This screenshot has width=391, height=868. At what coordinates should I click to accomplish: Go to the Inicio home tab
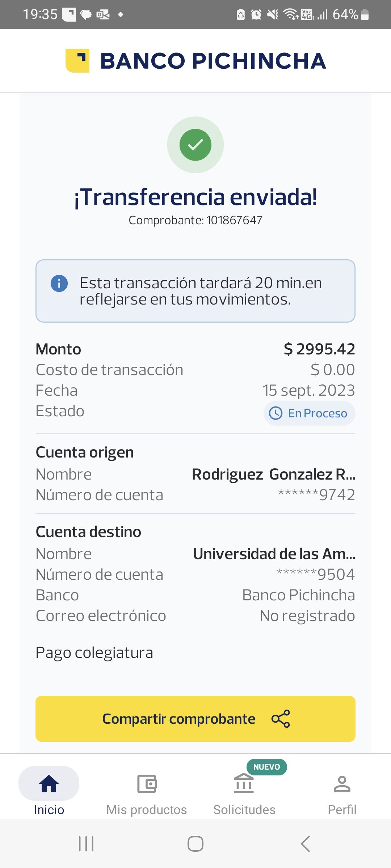point(49,792)
